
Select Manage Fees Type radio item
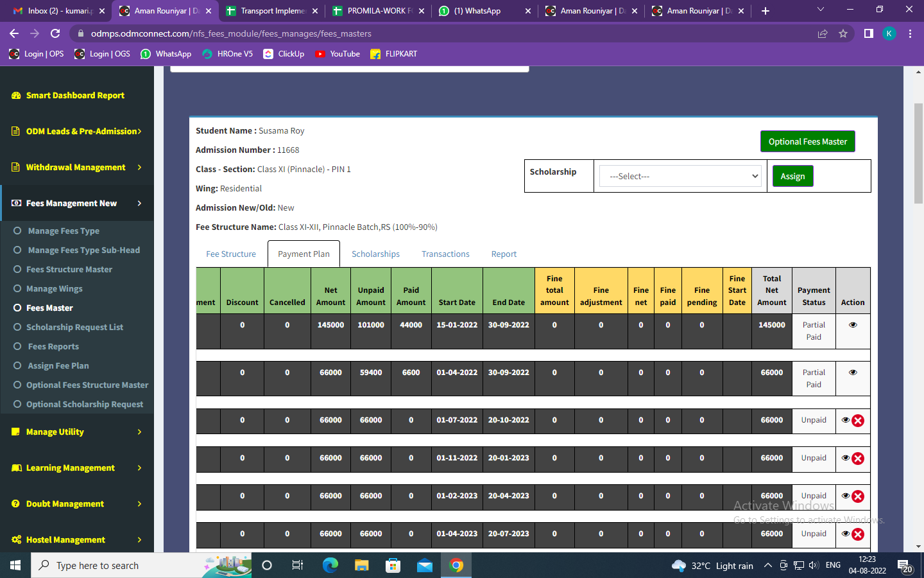[17, 231]
